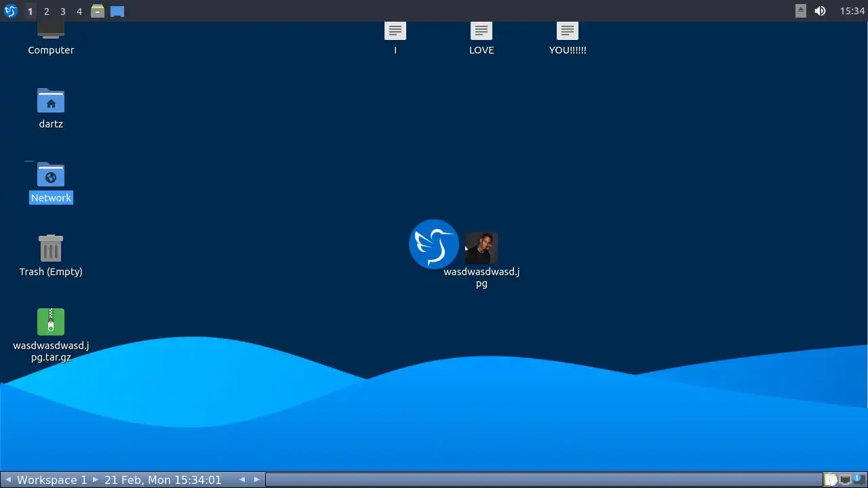Open the clipboard notes tray icon
Viewport: 868px width, 488px height.
coord(831,480)
